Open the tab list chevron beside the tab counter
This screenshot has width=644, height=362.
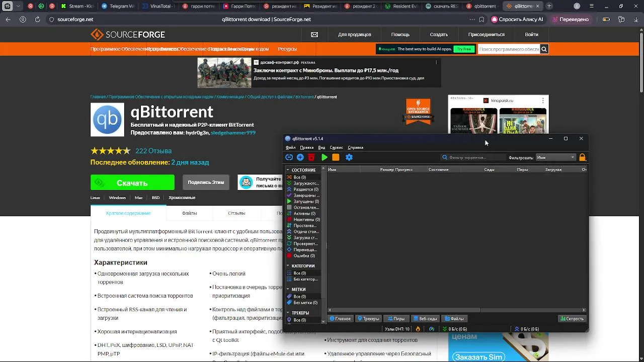coord(18,6)
